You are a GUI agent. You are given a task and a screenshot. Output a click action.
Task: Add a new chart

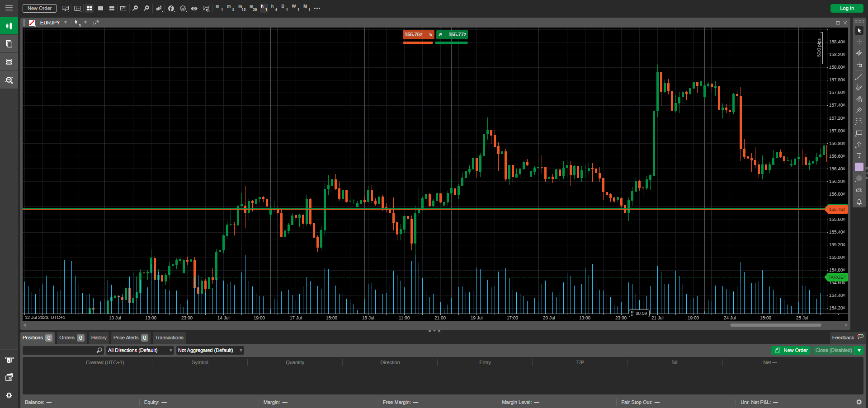pyautogui.click(x=123, y=9)
